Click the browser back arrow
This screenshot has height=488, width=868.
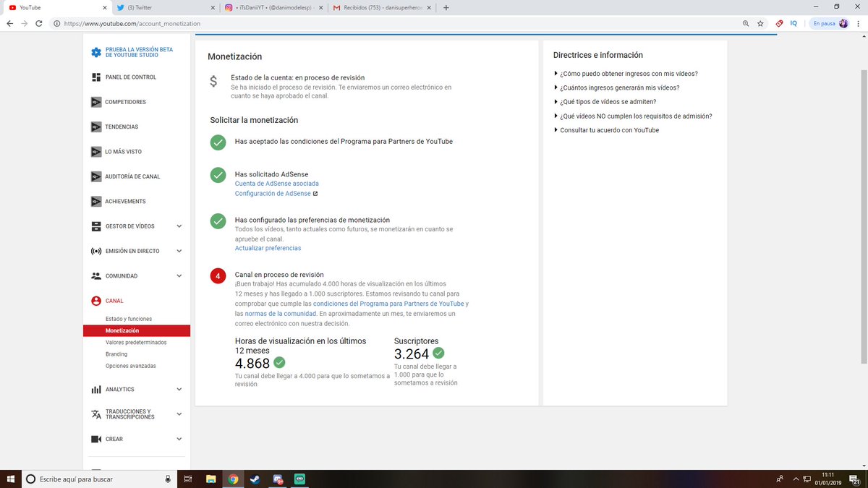click(x=9, y=23)
